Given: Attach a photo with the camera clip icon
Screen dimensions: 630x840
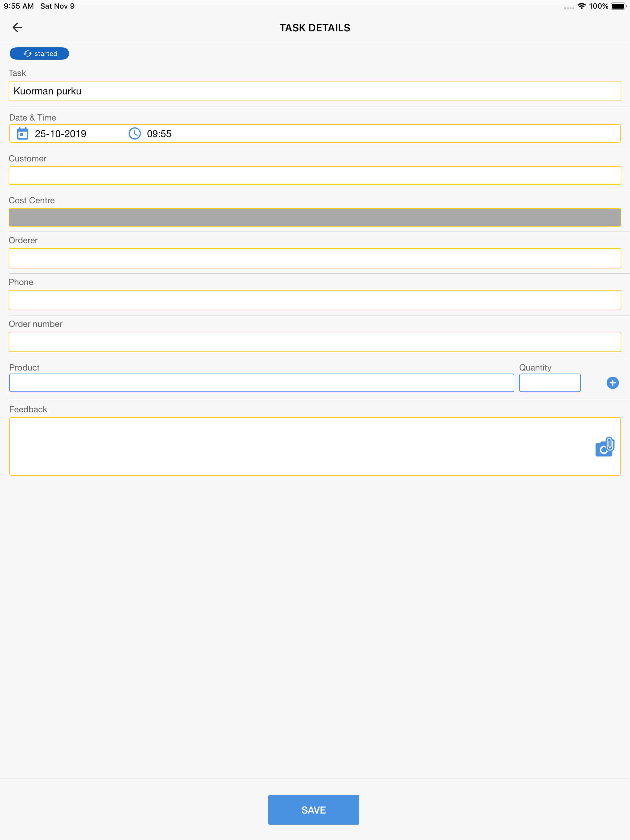Looking at the screenshot, I should pyautogui.click(x=605, y=446).
